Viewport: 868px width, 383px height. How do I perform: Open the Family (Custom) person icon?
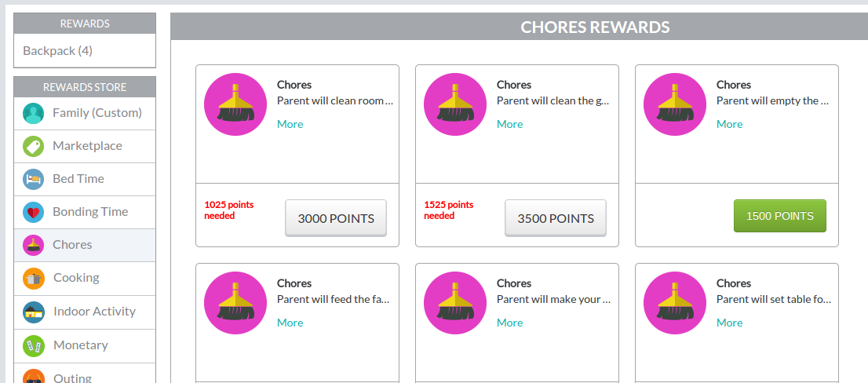33,114
